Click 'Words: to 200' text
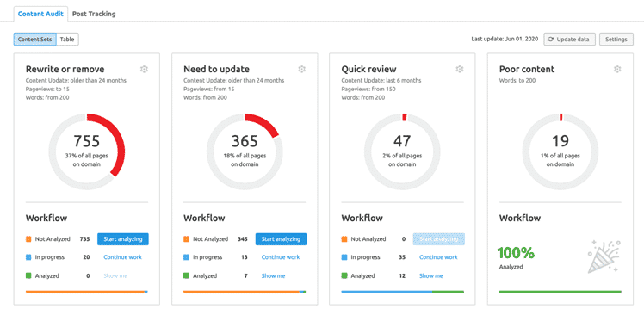 (x=517, y=81)
